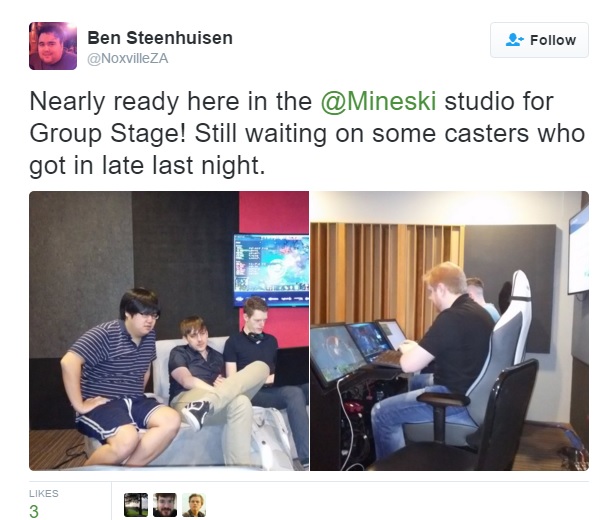Click the tweet text about Group Stage

click(307, 133)
